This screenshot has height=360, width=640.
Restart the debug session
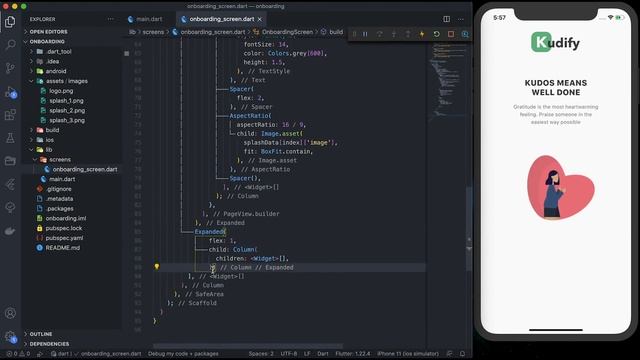[436, 34]
